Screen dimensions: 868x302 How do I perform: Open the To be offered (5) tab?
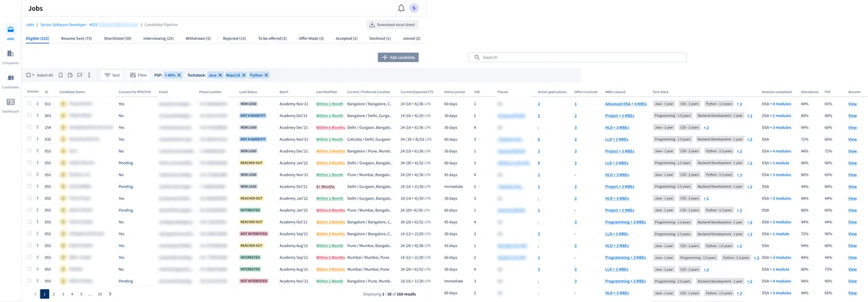[273, 38]
